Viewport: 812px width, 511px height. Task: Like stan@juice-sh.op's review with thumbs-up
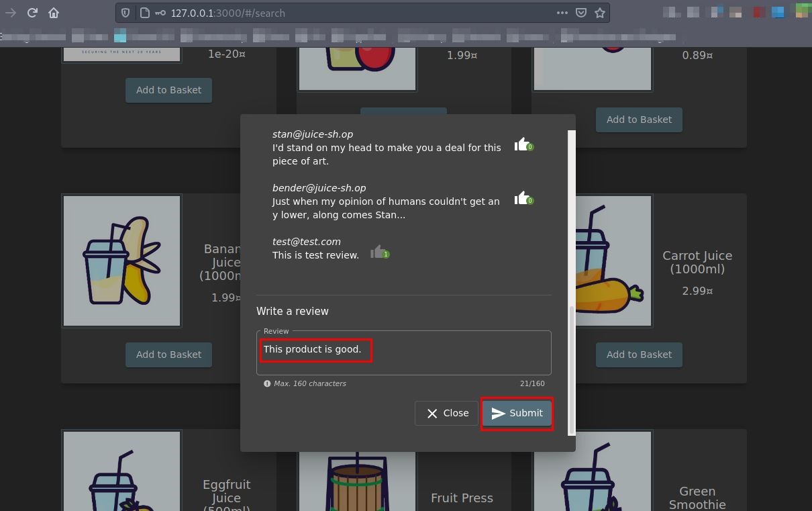click(x=521, y=144)
